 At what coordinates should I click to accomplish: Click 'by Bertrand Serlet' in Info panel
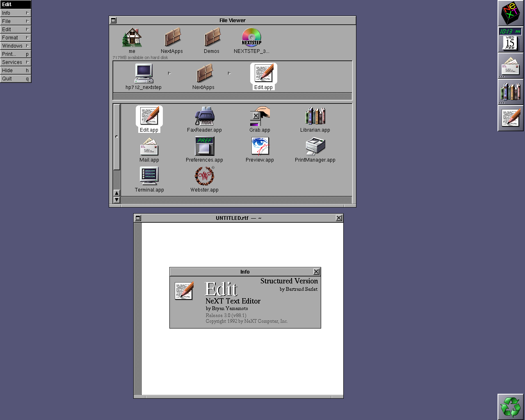[299, 289]
